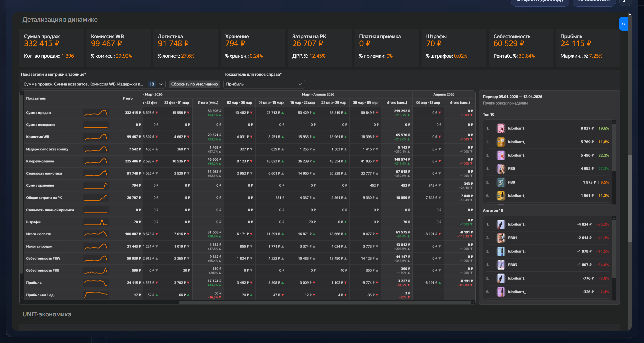Click FB03 product image in Антитоп 10
Screen dimensions: 644x343
[501, 265]
